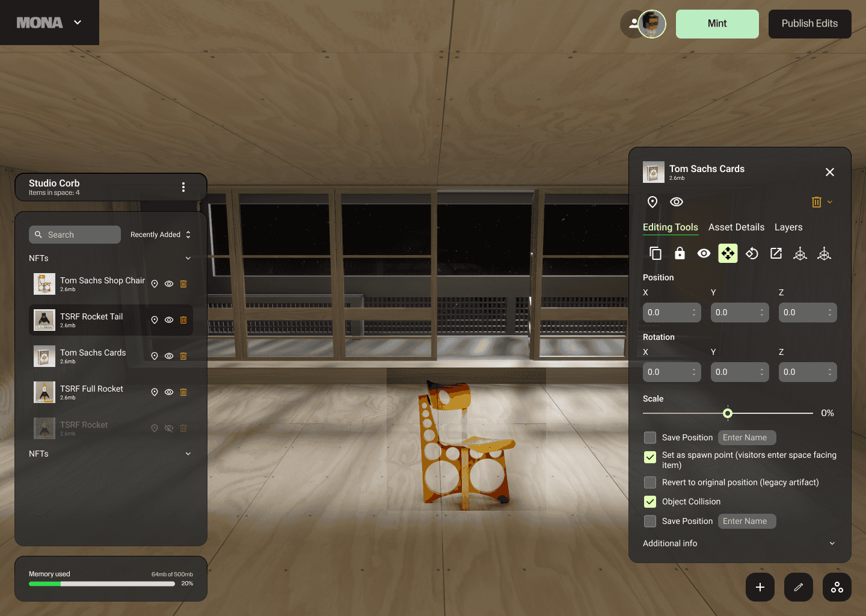Collapse the top NFTs section
866x616 pixels.
coord(188,258)
